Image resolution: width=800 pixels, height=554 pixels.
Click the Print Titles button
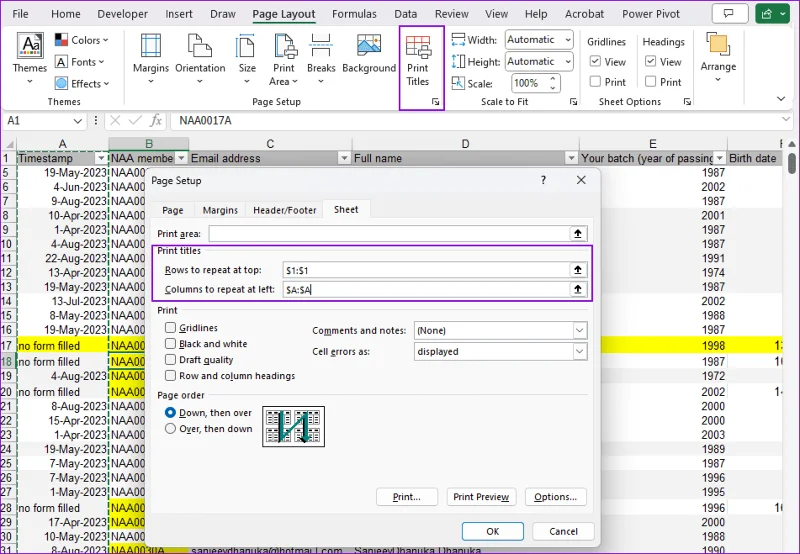[418, 60]
